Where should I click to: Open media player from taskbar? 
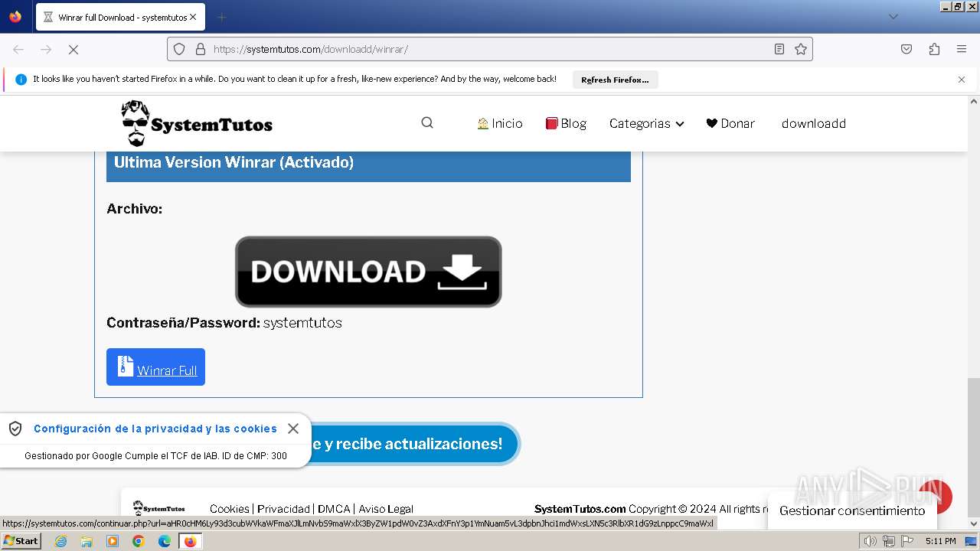coord(113,541)
